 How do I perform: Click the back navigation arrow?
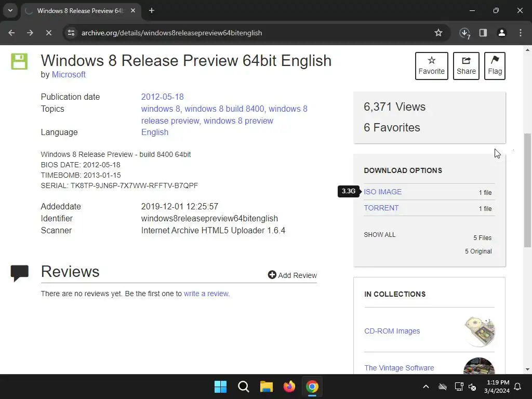click(11, 33)
